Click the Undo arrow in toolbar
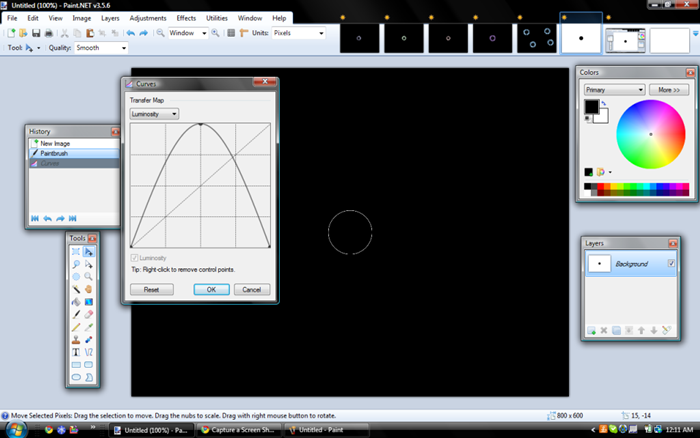This screenshot has width=700, height=438. click(x=131, y=33)
